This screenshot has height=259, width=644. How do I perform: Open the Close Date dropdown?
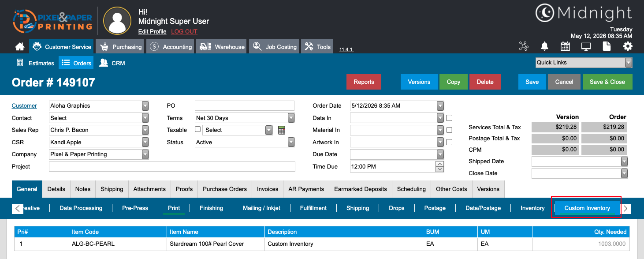pyautogui.click(x=624, y=173)
